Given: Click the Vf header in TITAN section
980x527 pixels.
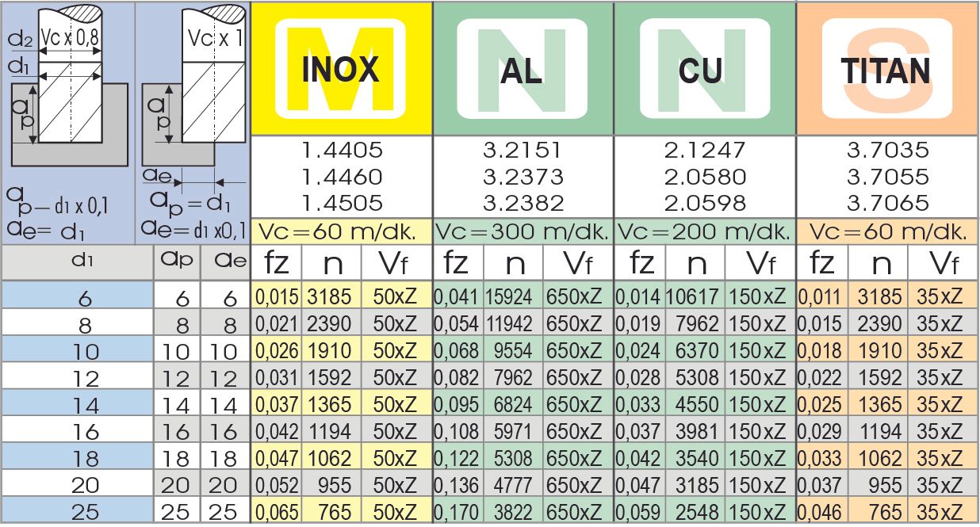Looking at the screenshot, I should (x=943, y=262).
